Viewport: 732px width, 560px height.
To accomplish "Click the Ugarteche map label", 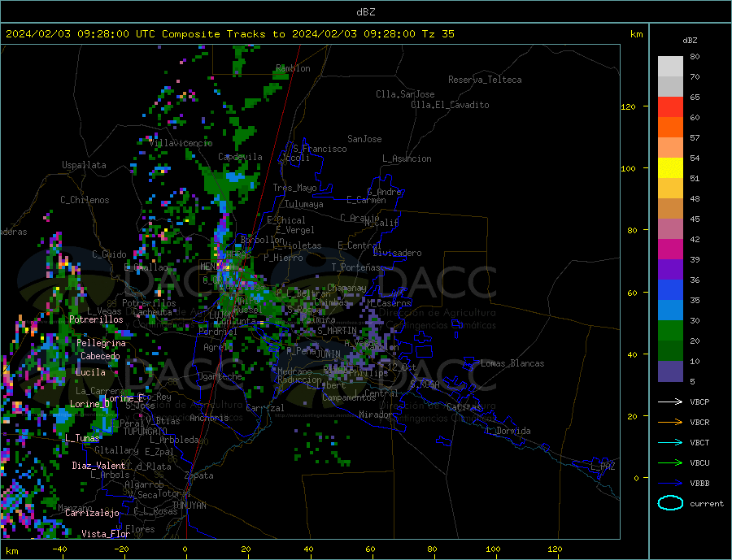I will [220, 376].
